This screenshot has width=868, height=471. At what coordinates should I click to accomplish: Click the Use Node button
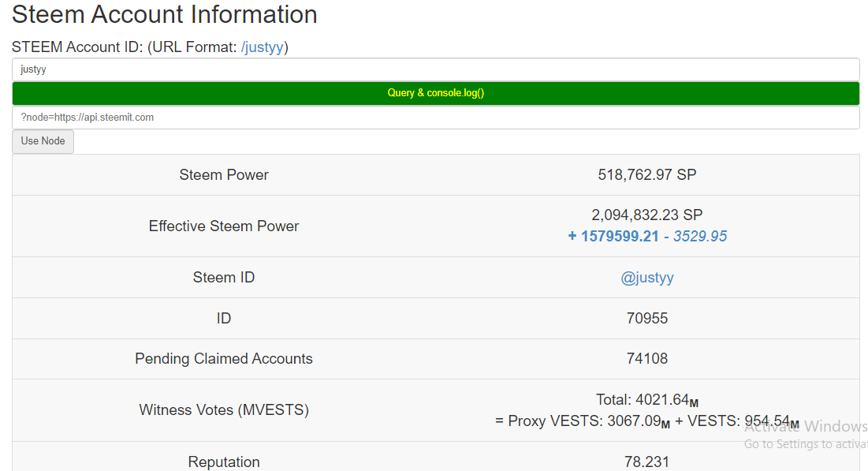point(43,141)
